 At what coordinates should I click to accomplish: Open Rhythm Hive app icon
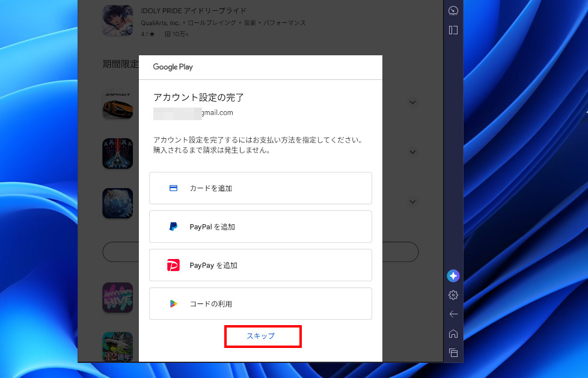point(118,297)
